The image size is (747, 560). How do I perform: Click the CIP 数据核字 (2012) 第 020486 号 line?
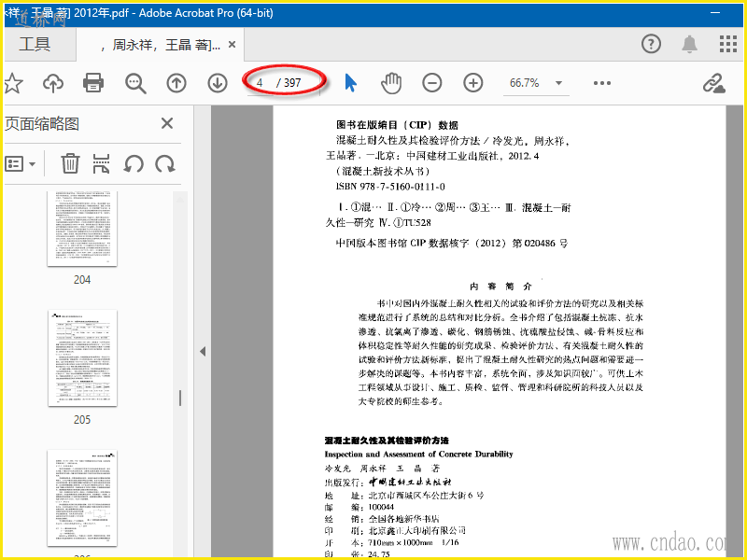[452, 244]
